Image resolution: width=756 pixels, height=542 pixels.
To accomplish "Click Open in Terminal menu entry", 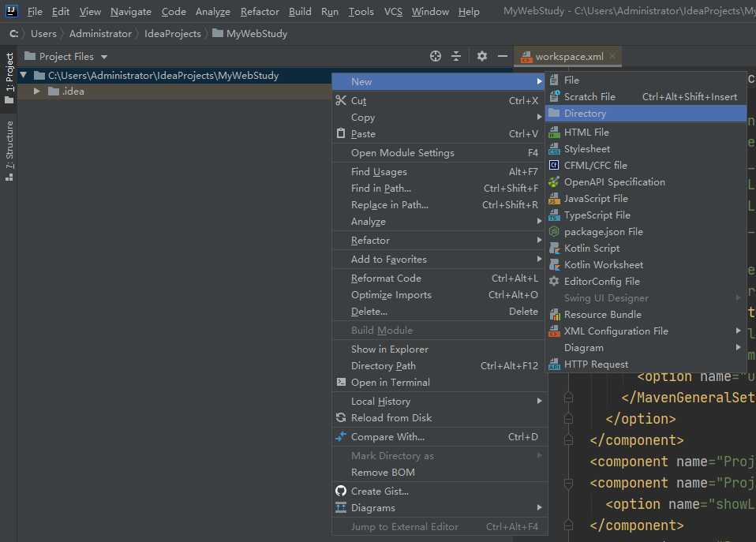I will (x=390, y=383).
